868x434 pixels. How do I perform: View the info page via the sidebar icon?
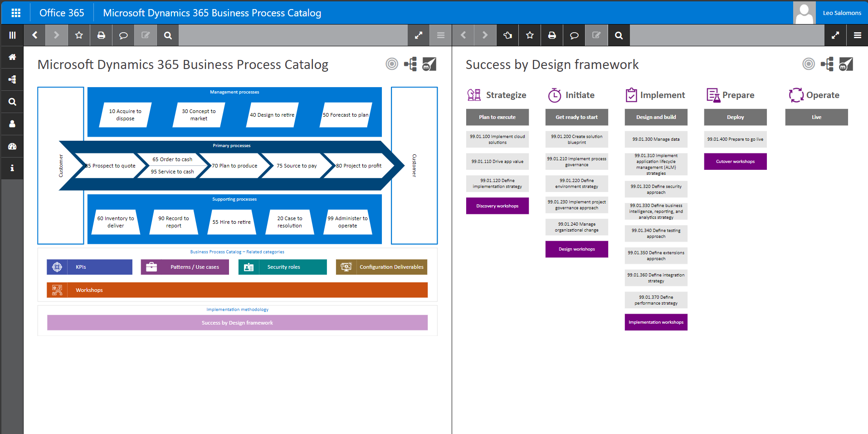[12, 168]
